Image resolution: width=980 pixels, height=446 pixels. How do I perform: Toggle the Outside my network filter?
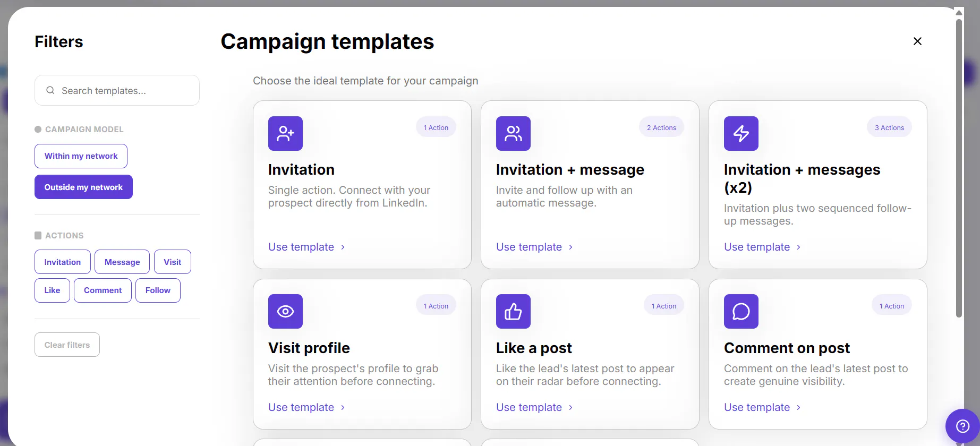tap(83, 187)
